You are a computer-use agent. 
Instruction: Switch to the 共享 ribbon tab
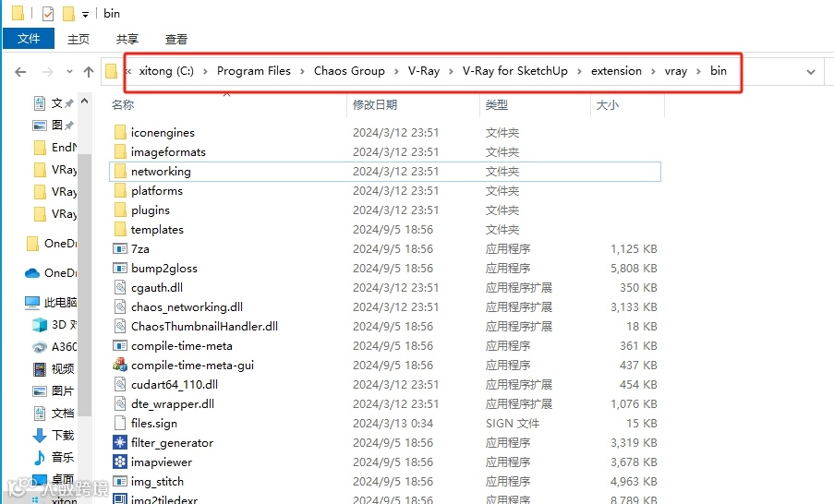[127, 40]
